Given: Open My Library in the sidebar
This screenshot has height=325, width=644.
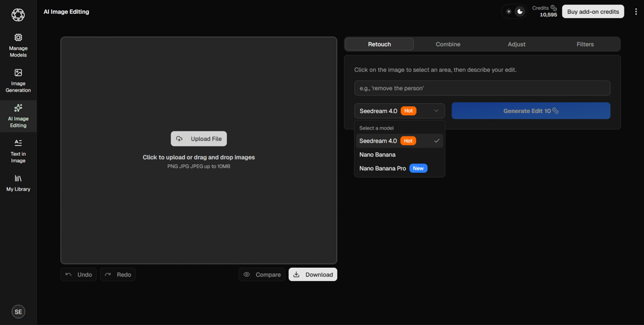Looking at the screenshot, I should pos(18,183).
